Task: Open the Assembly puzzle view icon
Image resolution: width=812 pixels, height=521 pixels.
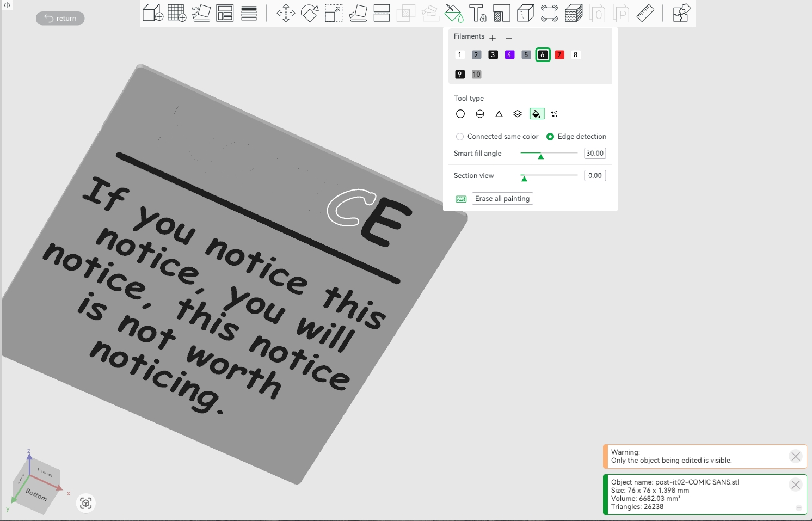Action: (681, 13)
